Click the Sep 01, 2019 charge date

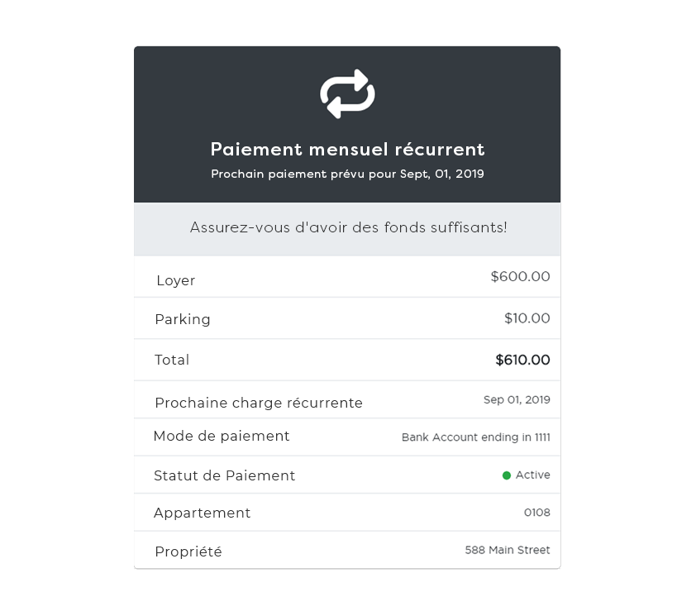point(517,400)
